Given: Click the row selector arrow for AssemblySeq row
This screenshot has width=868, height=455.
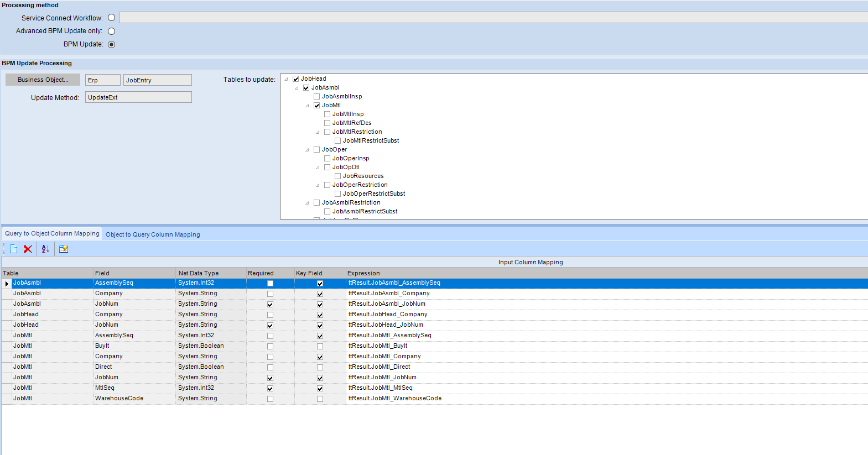Looking at the screenshot, I should pyautogui.click(x=7, y=284).
